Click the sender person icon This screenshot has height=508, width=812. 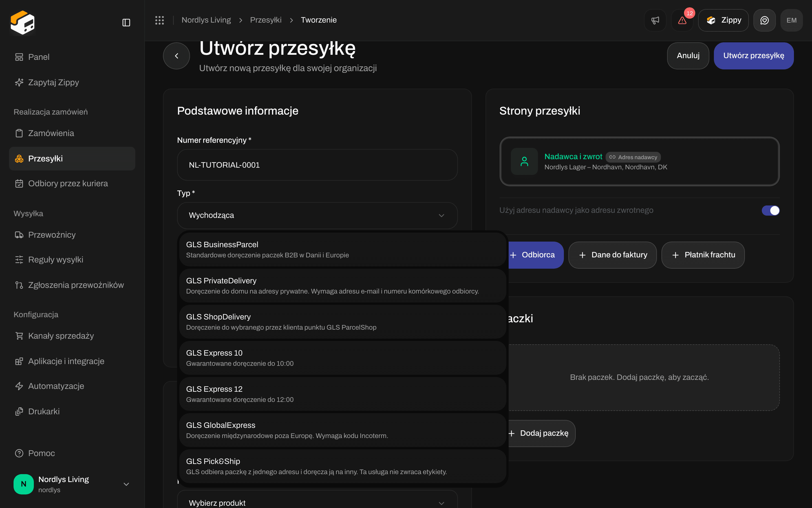click(x=524, y=161)
